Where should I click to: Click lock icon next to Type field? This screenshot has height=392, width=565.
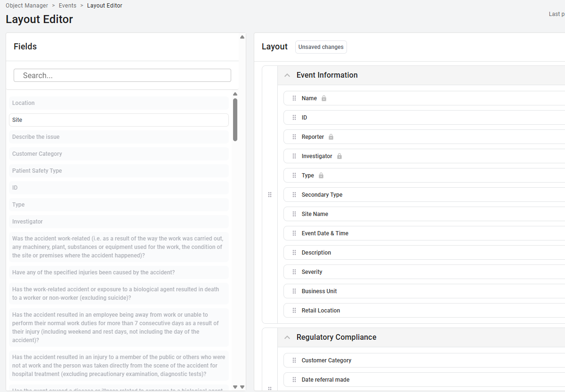click(x=321, y=176)
